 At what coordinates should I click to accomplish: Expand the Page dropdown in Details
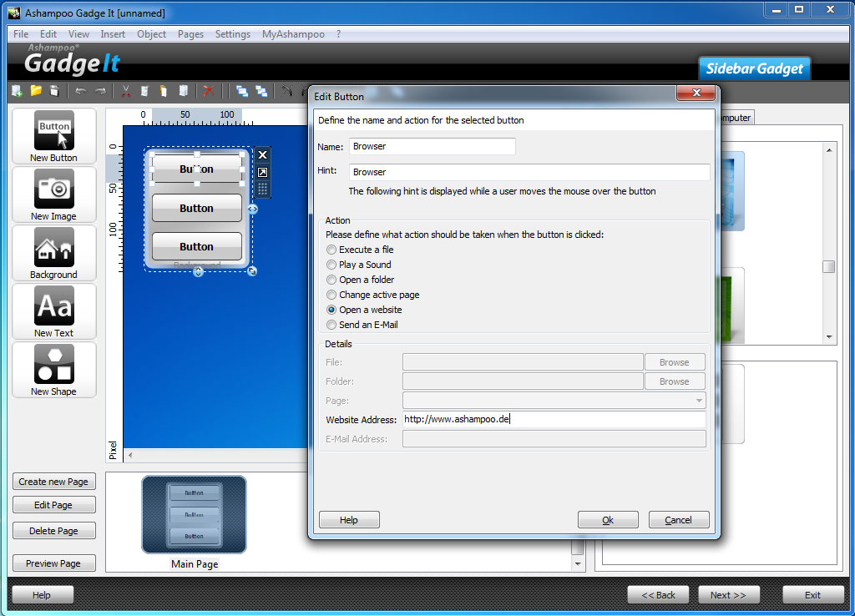[699, 401]
